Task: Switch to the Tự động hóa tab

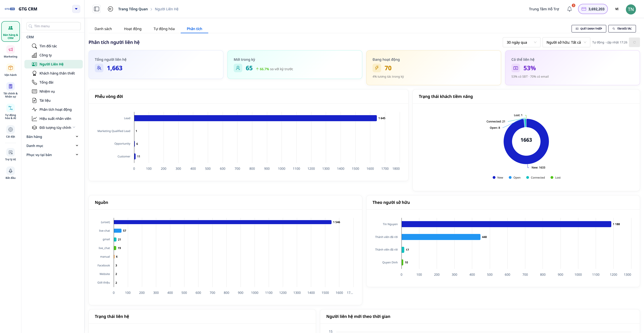Action: tap(164, 29)
